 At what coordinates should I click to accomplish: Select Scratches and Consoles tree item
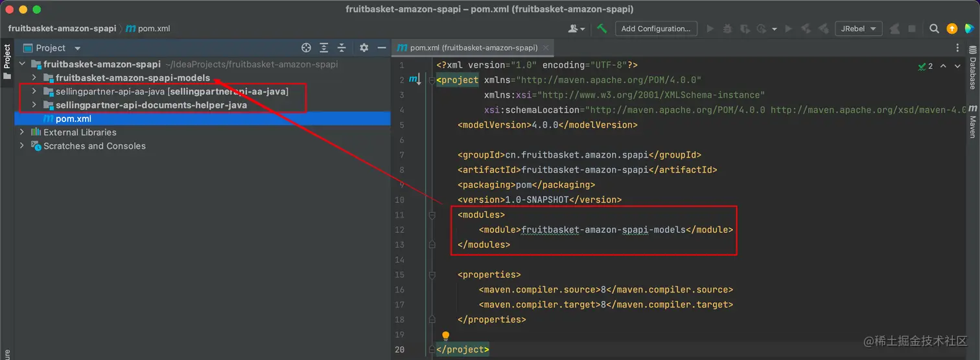(x=95, y=146)
